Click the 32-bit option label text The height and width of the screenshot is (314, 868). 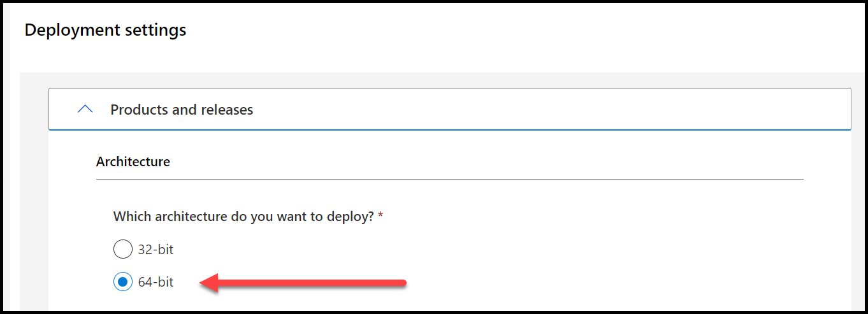click(x=156, y=249)
